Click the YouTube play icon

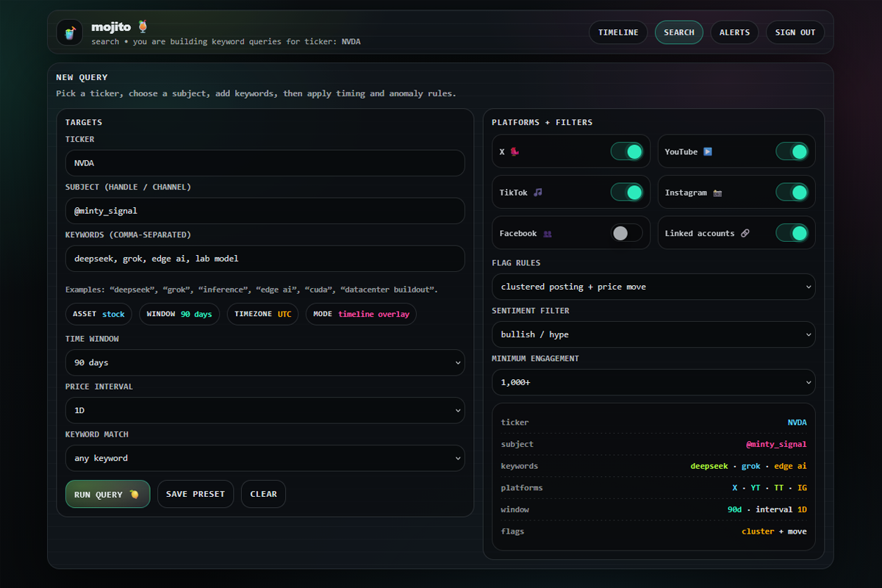(708, 152)
